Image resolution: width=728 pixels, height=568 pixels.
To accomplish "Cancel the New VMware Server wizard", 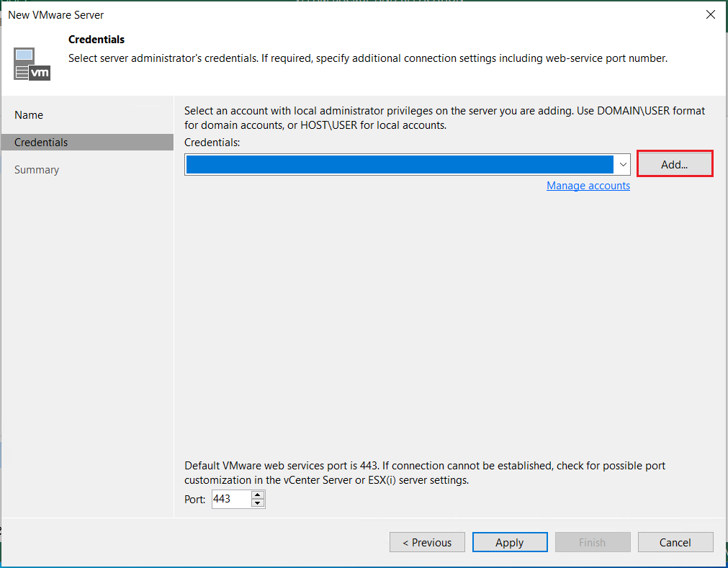I will 675,542.
